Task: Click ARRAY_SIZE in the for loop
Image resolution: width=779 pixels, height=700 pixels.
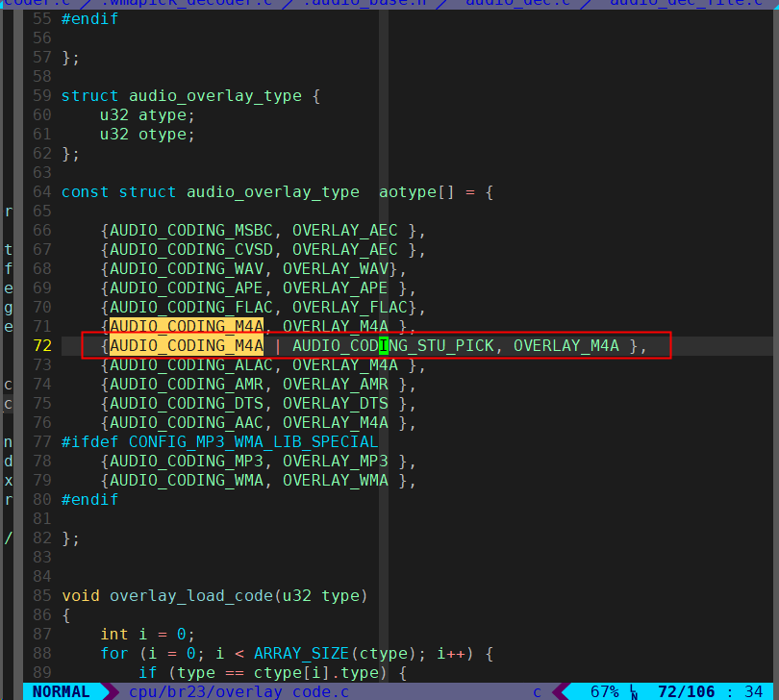Action: tap(302, 653)
